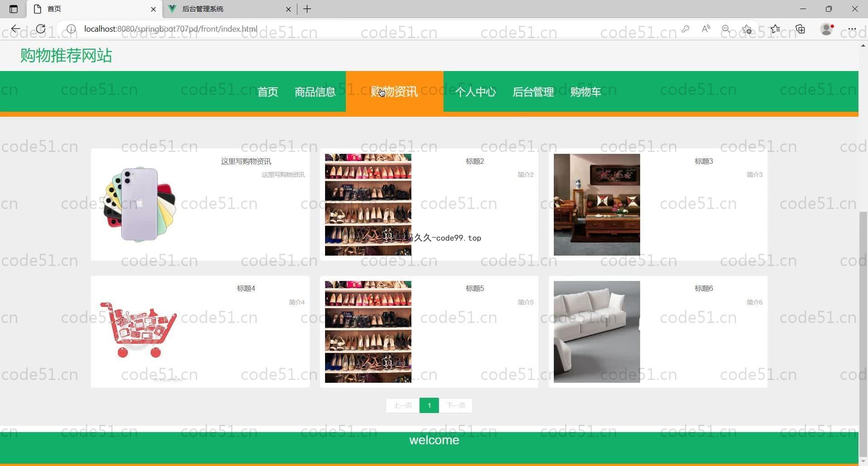Open the browser profile avatar
The height and width of the screenshot is (466, 868).
[826, 29]
